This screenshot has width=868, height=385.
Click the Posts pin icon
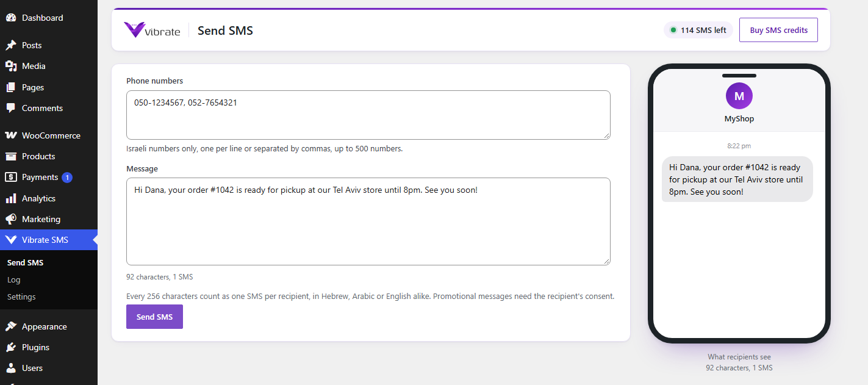[11, 45]
